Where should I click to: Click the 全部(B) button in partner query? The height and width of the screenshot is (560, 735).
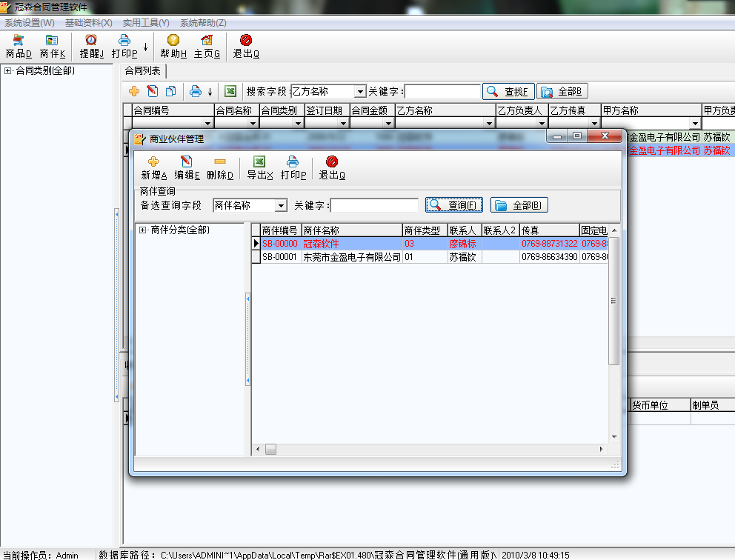519,205
